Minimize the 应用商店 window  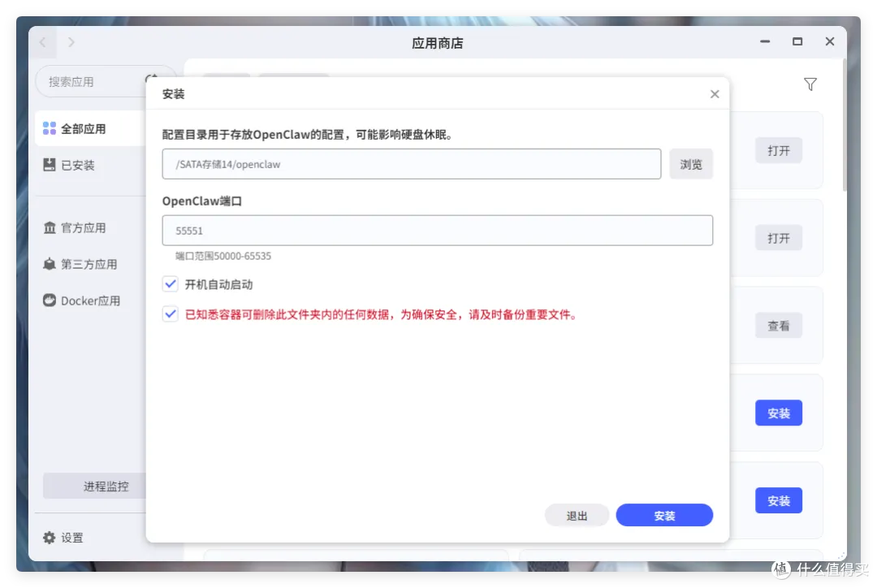pyautogui.click(x=765, y=41)
